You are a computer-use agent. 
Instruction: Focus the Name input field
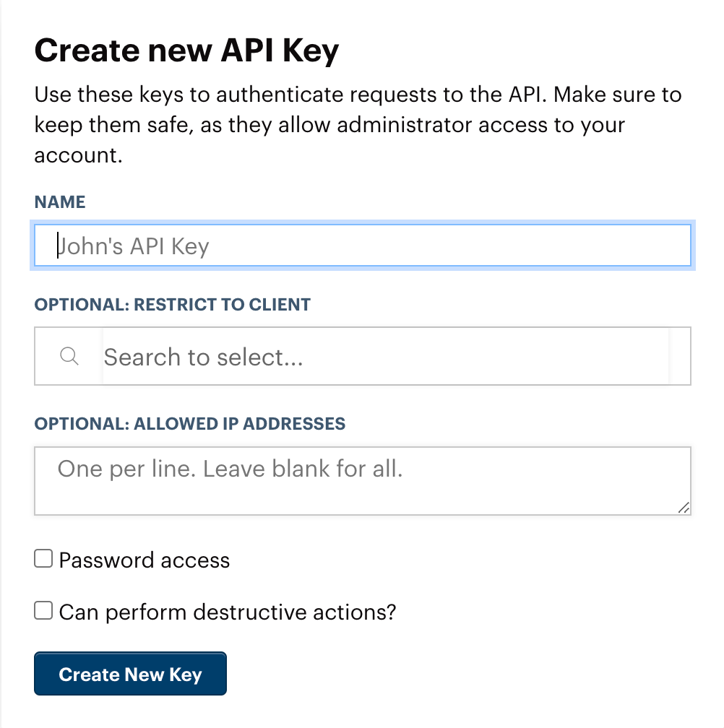(363, 245)
